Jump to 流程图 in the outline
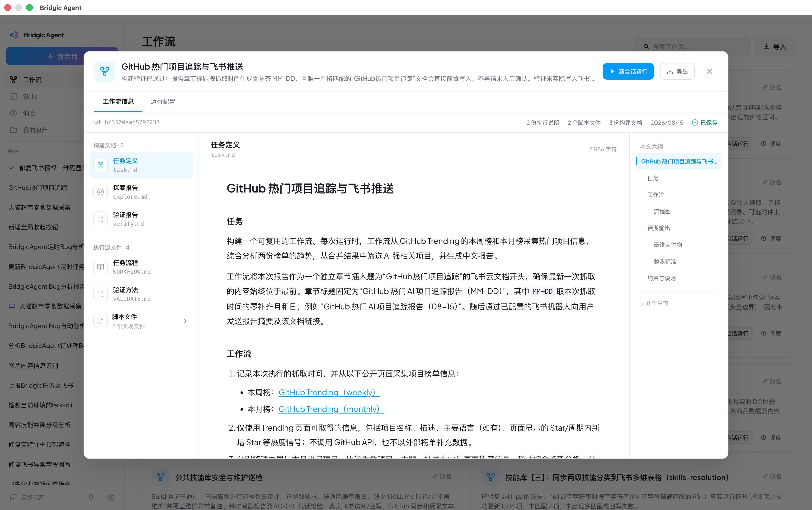The image size is (812, 510). coord(662,211)
